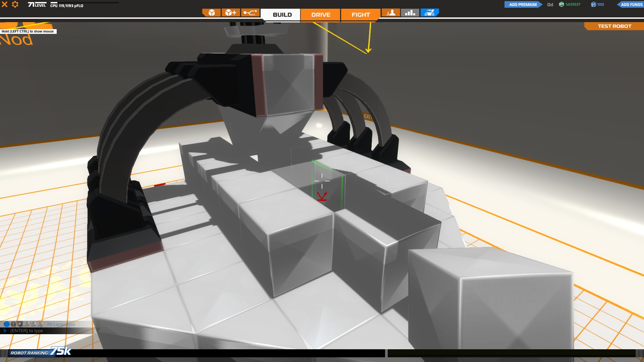Open the friends/avatar panel icon
The image size is (644, 362).
click(x=391, y=13)
